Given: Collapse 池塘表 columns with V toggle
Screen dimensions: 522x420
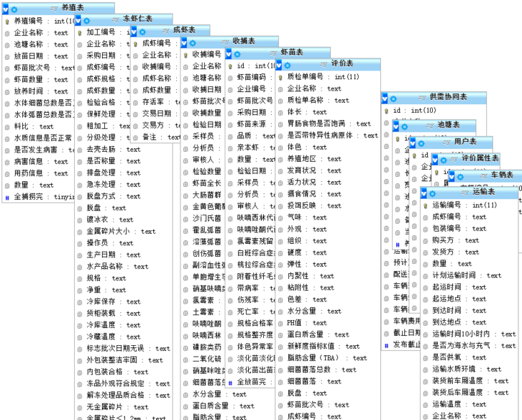Looking at the screenshot, I should (396, 126).
